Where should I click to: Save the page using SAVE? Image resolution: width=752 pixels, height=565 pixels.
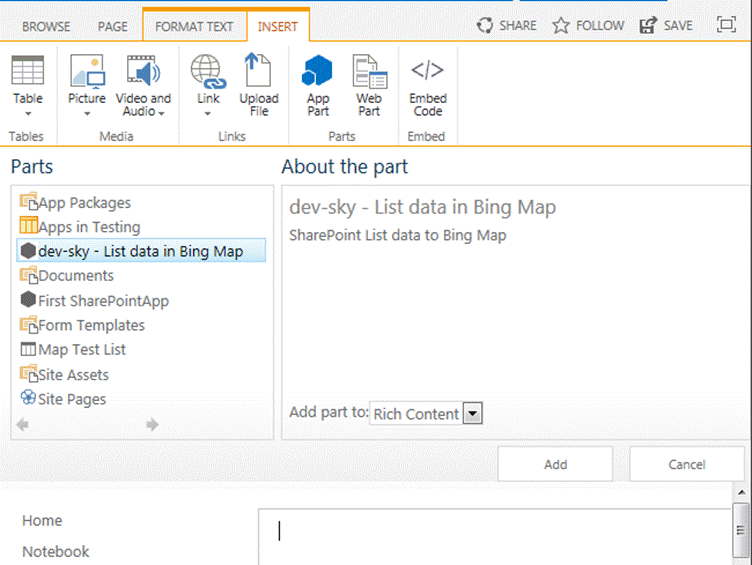(x=666, y=25)
